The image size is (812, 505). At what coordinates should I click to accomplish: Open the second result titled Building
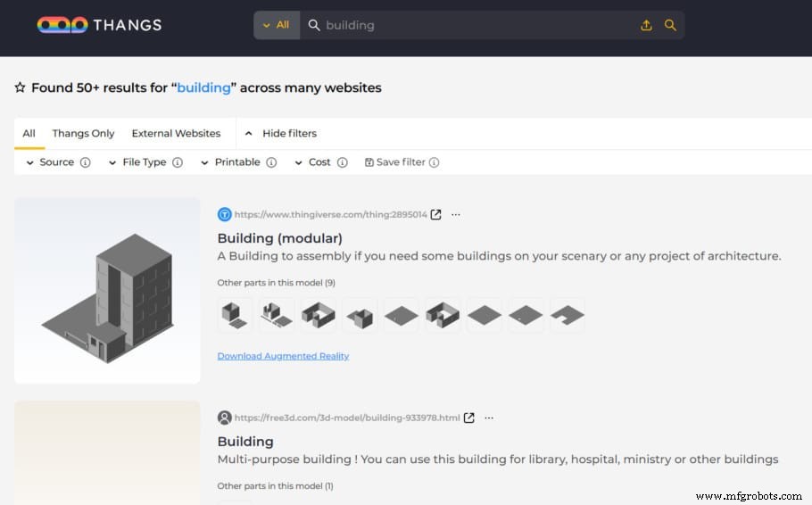[245, 442]
